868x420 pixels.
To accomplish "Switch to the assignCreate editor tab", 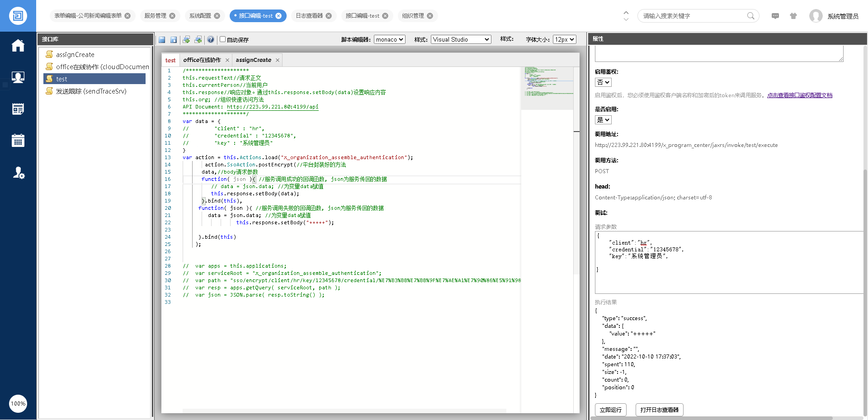I will pyautogui.click(x=254, y=60).
